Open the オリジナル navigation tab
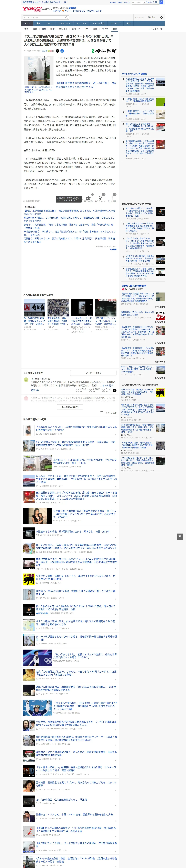The width and height of the screenshot is (186, 868). [x=81, y=24]
